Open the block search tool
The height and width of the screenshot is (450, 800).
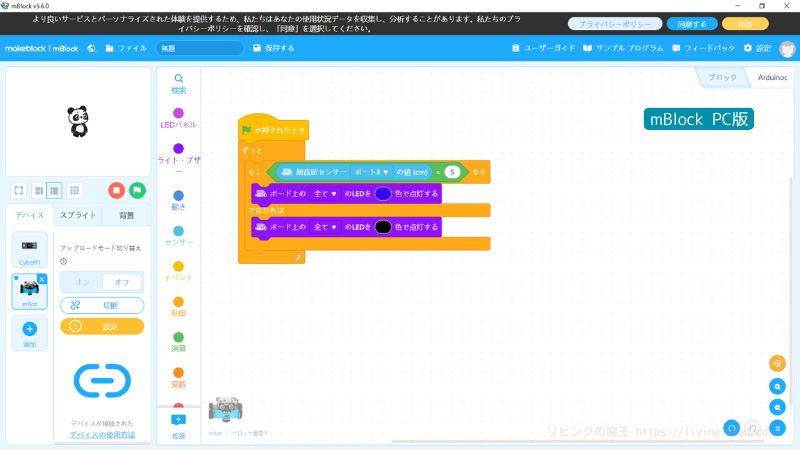tap(178, 84)
